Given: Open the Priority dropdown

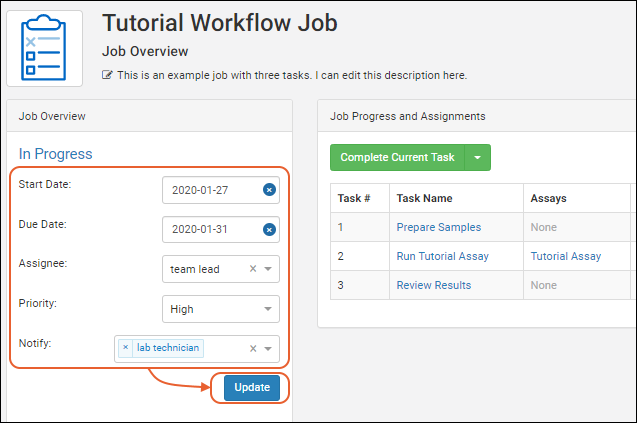Looking at the screenshot, I should click(x=220, y=309).
